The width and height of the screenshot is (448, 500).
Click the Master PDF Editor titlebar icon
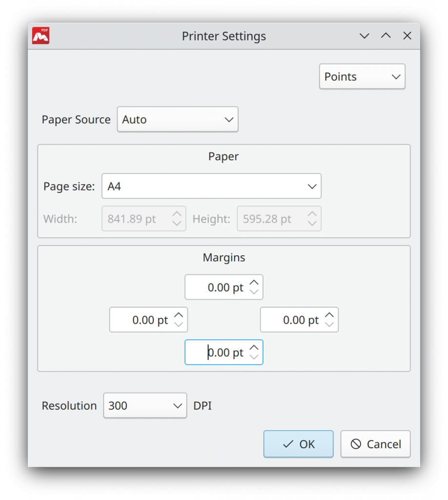tap(41, 36)
